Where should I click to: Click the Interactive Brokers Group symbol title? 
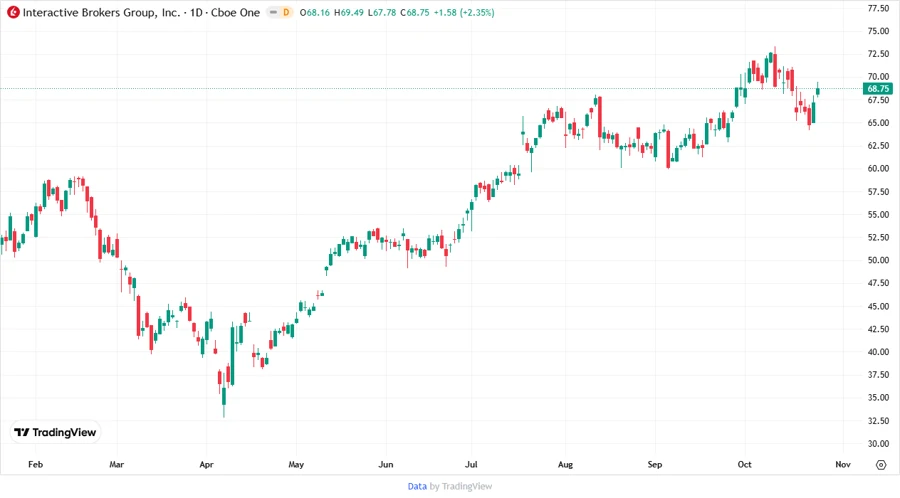(102, 12)
